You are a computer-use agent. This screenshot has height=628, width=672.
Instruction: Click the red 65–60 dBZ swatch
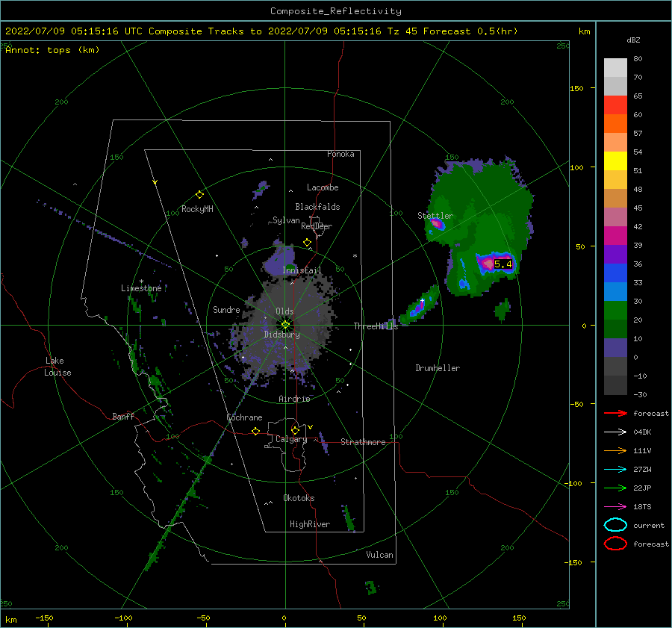pyautogui.click(x=615, y=105)
